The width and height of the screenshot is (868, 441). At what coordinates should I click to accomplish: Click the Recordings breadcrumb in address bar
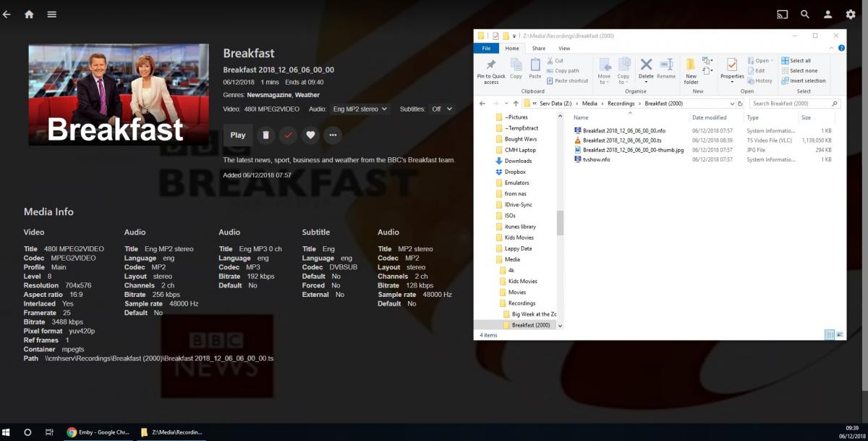[621, 104]
